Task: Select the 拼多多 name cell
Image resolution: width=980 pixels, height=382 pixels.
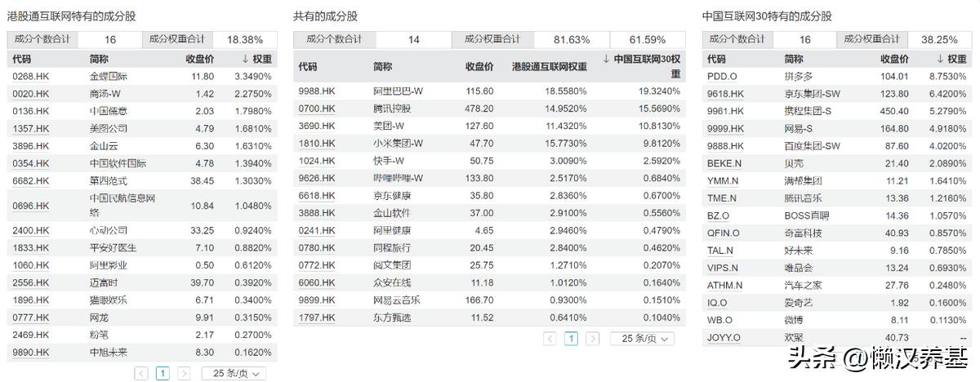Action: pyautogui.click(x=799, y=76)
